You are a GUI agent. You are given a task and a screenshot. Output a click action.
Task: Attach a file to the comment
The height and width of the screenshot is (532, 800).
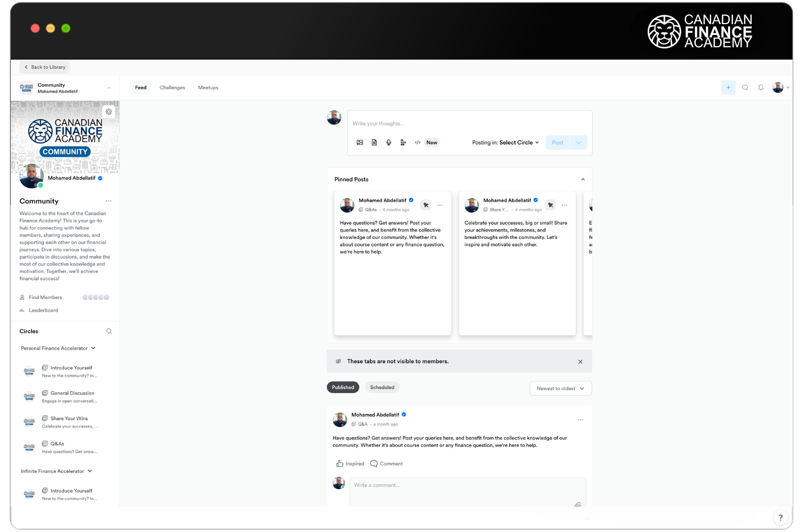[578, 504]
